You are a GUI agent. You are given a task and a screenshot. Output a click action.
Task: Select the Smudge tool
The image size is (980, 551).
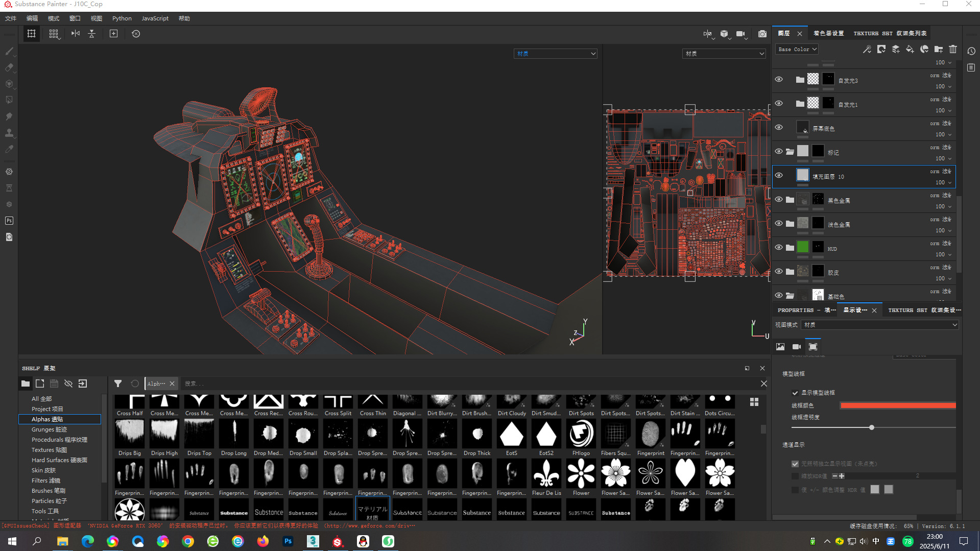click(9, 116)
